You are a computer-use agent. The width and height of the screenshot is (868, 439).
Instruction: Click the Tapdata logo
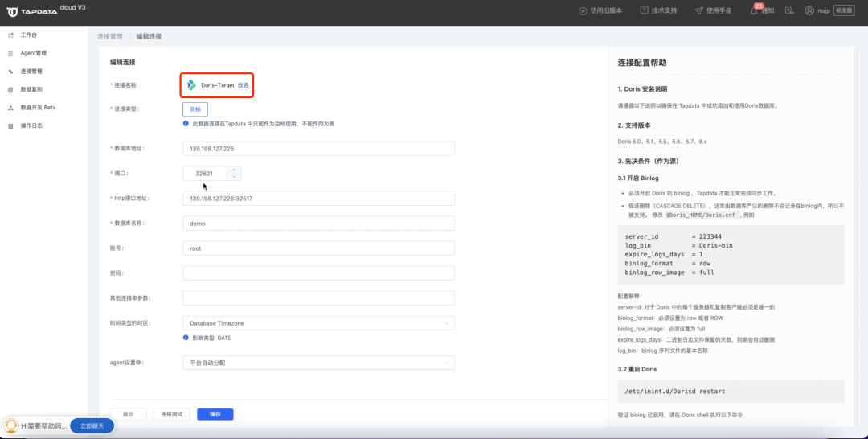pyautogui.click(x=31, y=11)
